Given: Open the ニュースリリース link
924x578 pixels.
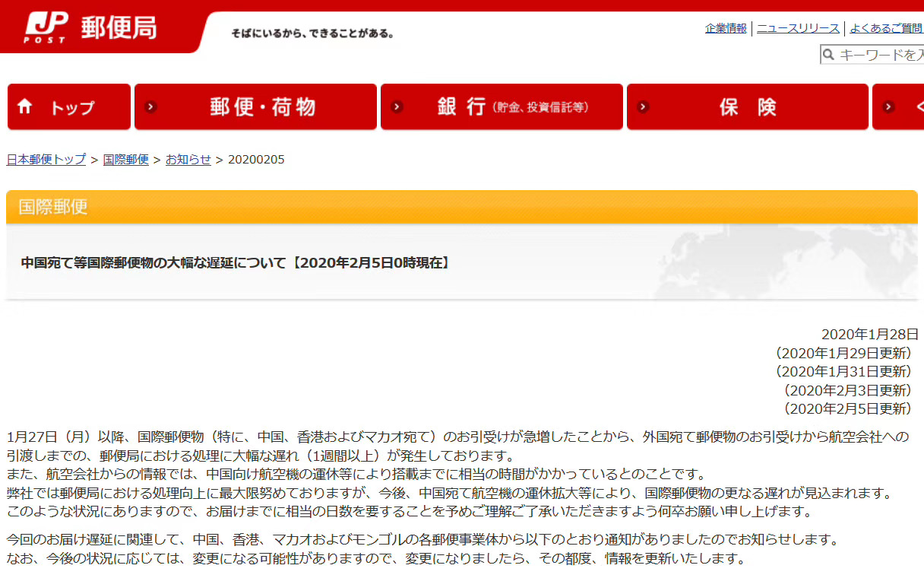Looking at the screenshot, I should click(x=798, y=28).
